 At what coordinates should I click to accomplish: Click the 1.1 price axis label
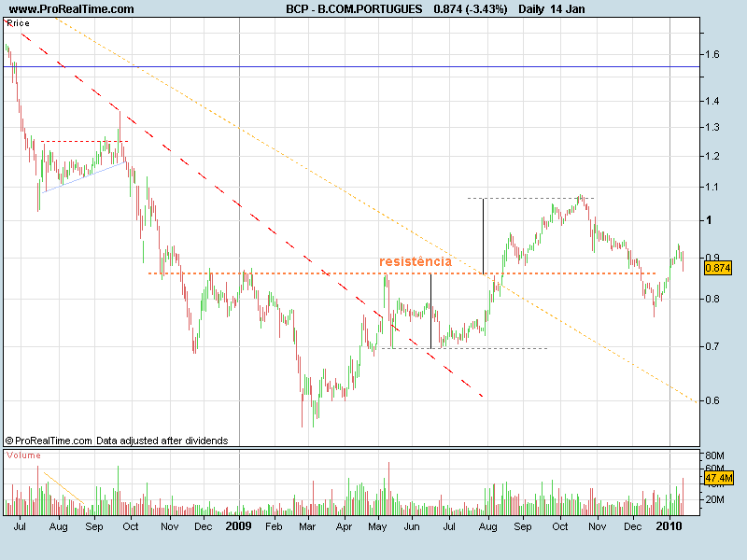tap(712, 188)
